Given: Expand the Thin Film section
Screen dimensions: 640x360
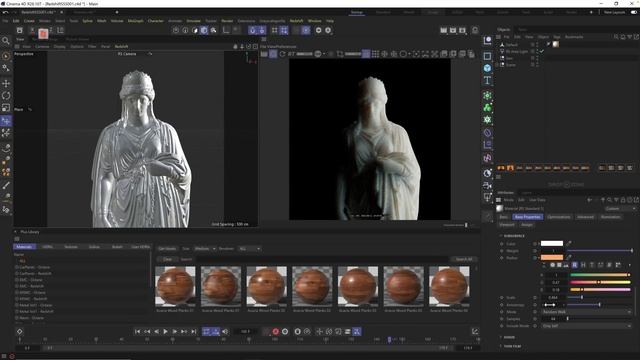Looking at the screenshot, I should coord(501,346).
